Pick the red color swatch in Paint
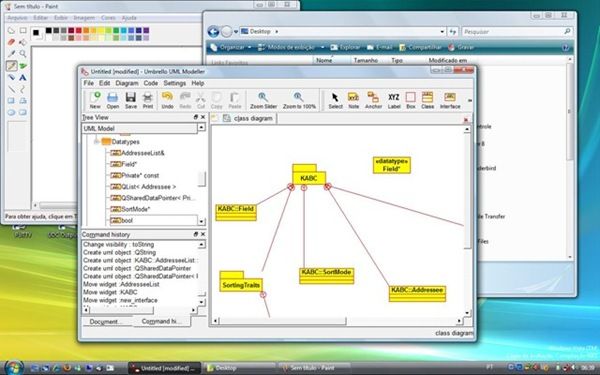The width and height of the screenshot is (600, 375). [x=79, y=31]
